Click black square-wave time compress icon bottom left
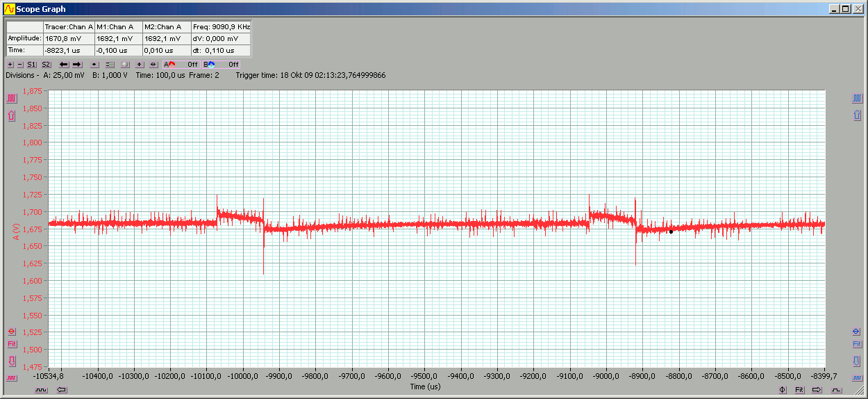868x399 pixels. tap(41, 390)
